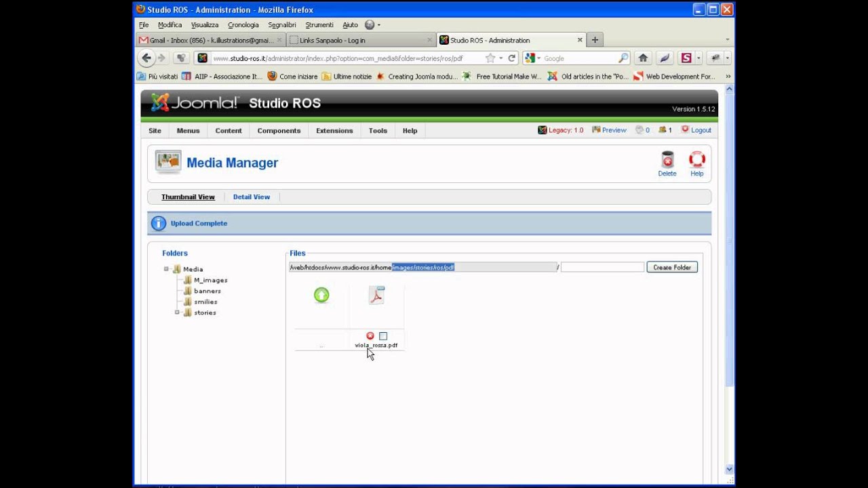Select the stories folder

click(x=205, y=312)
